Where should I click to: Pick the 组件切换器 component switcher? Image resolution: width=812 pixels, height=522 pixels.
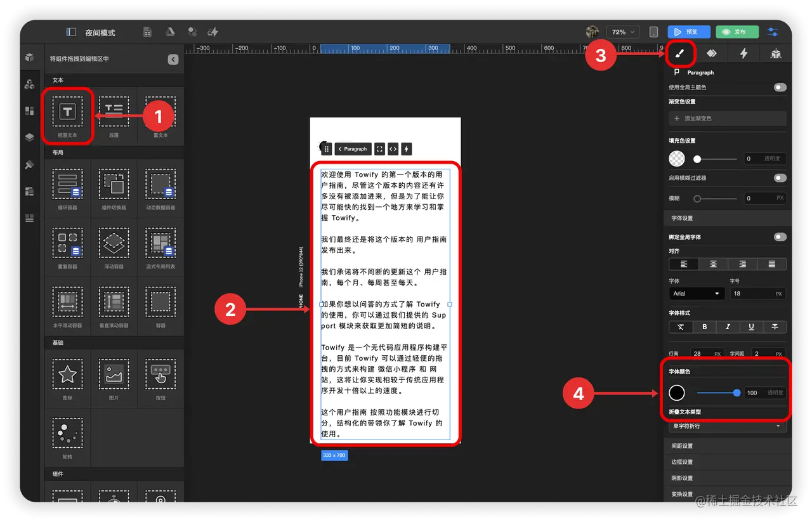point(114,188)
